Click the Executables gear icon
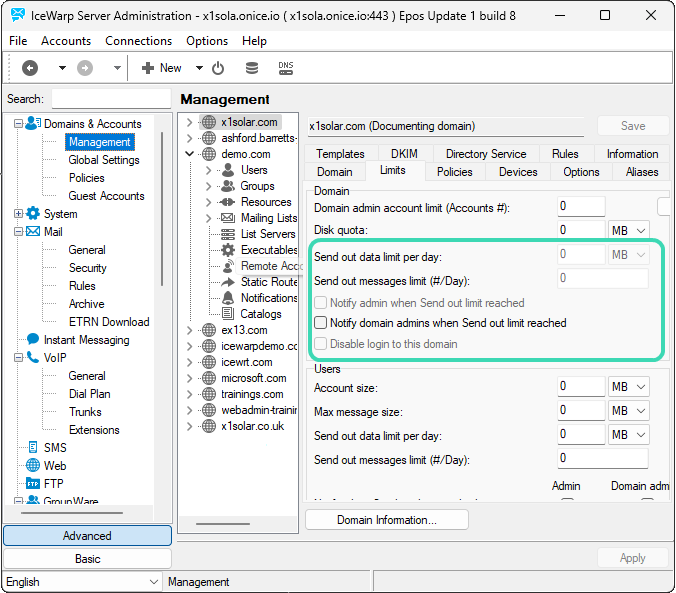The width and height of the screenshot is (676, 593). click(x=228, y=250)
